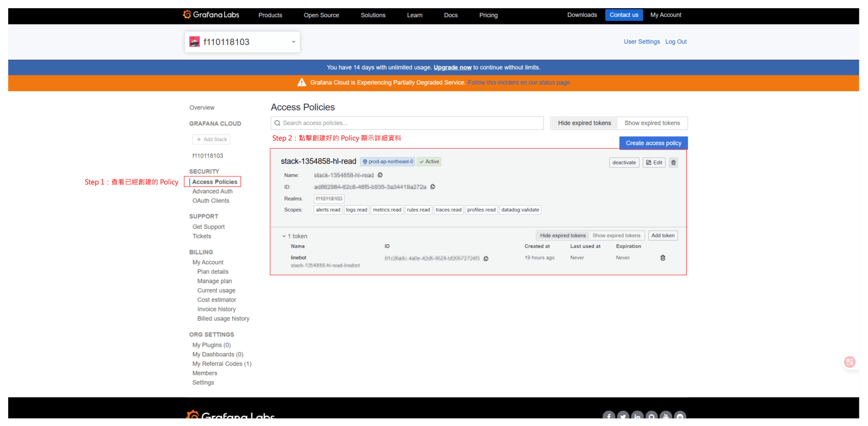Select top Hide expired tokens option
868x426 pixels.
(584, 123)
